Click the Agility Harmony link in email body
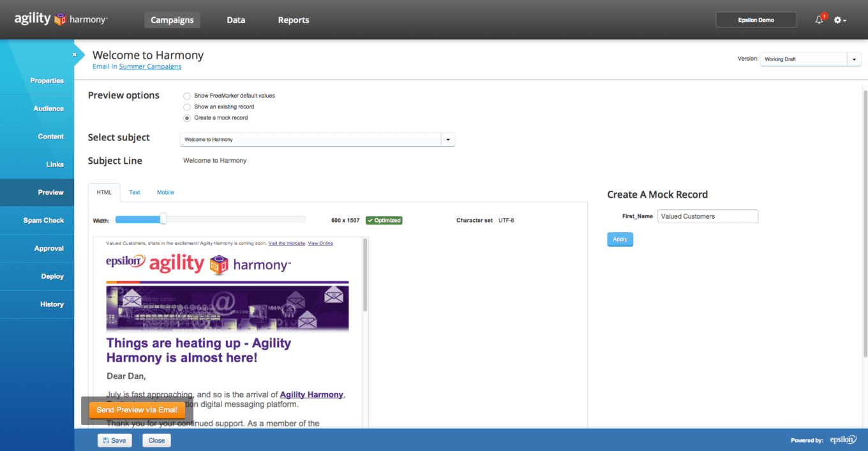This screenshot has width=868, height=451. point(311,395)
